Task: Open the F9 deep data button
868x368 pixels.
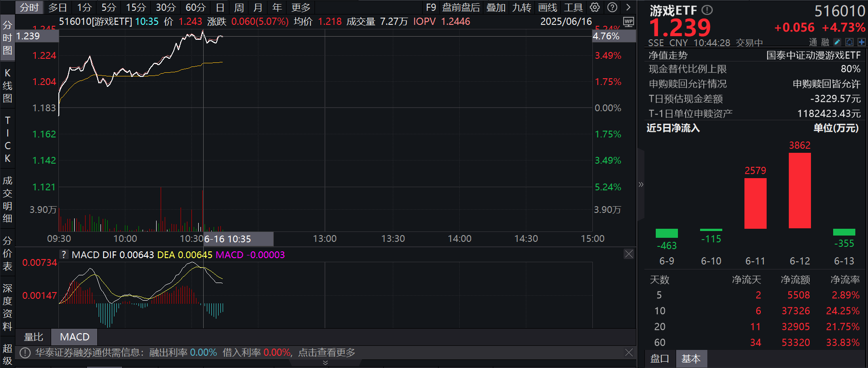Action: (431, 7)
